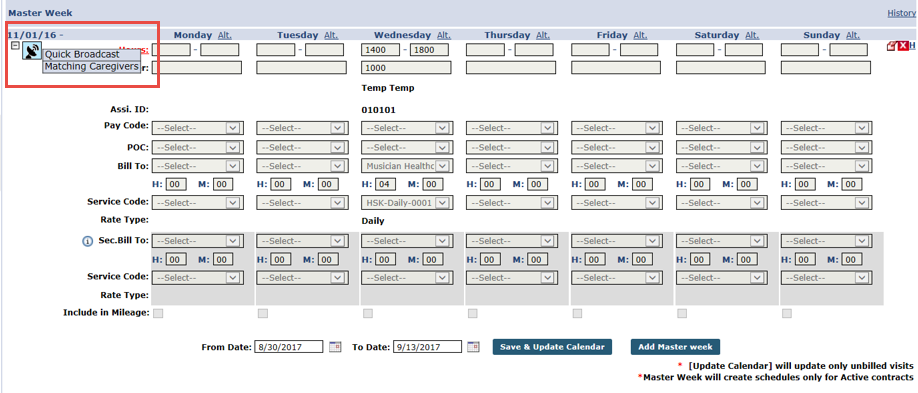The image size is (918, 393).
Task: Open Monday primary Service Code dropdown
Action: [x=197, y=203]
